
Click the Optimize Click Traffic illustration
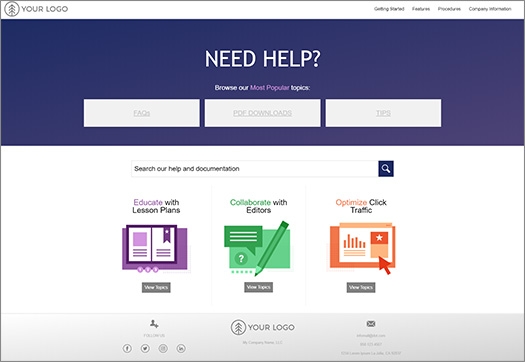click(361, 248)
